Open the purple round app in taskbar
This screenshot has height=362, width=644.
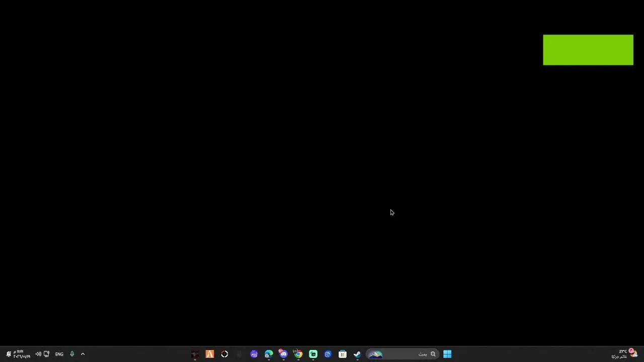point(254,354)
